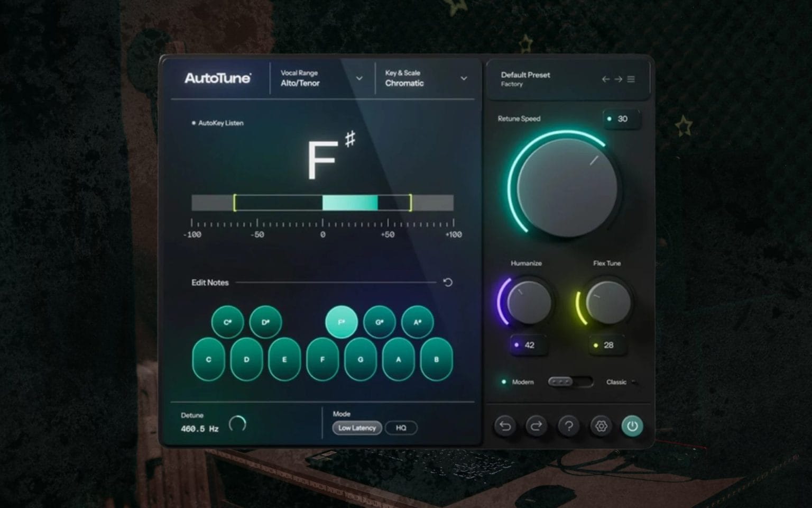
Task: Click the Detune circular knob icon
Action: pyautogui.click(x=237, y=423)
